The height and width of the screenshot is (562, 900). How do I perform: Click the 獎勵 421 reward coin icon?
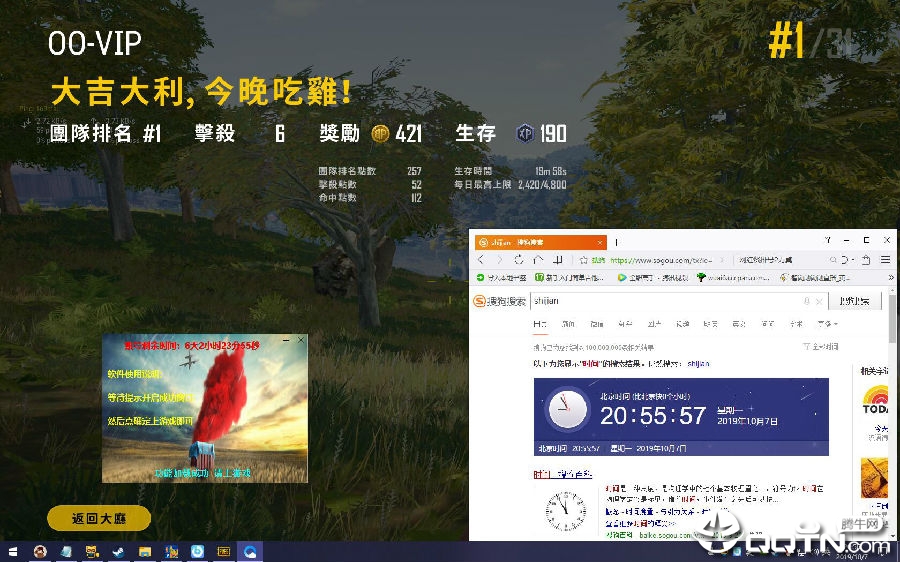point(380,134)
